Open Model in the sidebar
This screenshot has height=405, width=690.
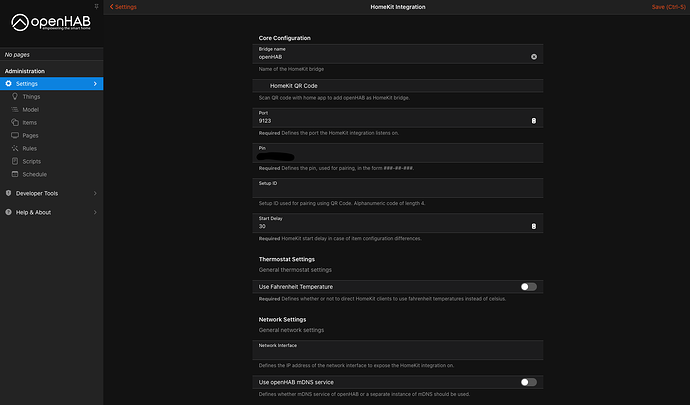point(51,109)
